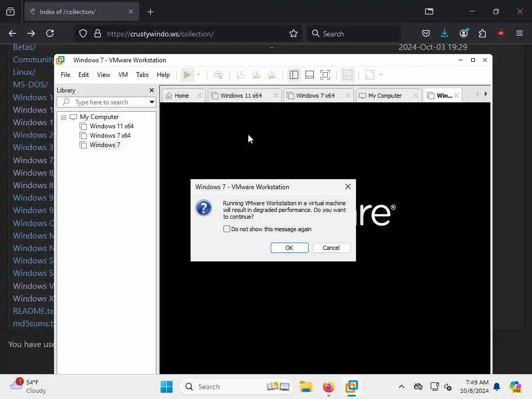This screenshot has height=399, width=532.
Task: Switch to the Windows 7 x64 tab
Action: click(x=315, y=96)
